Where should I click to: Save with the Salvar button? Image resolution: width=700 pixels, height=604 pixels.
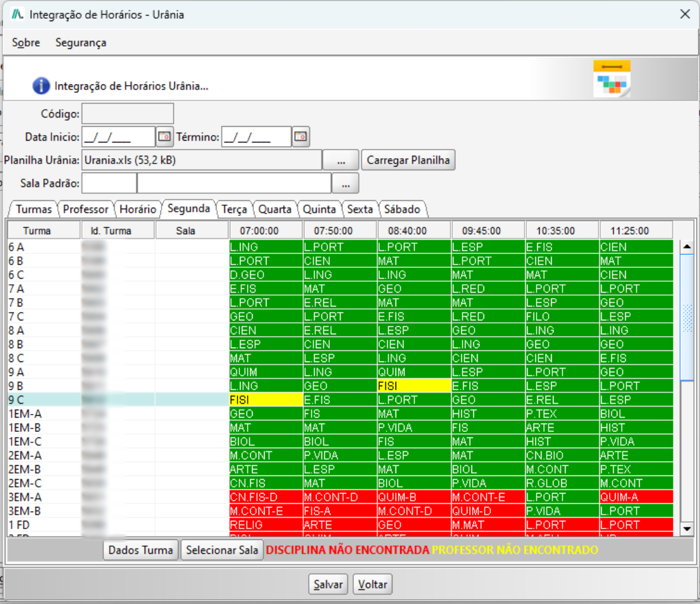[x=328, y=584]
